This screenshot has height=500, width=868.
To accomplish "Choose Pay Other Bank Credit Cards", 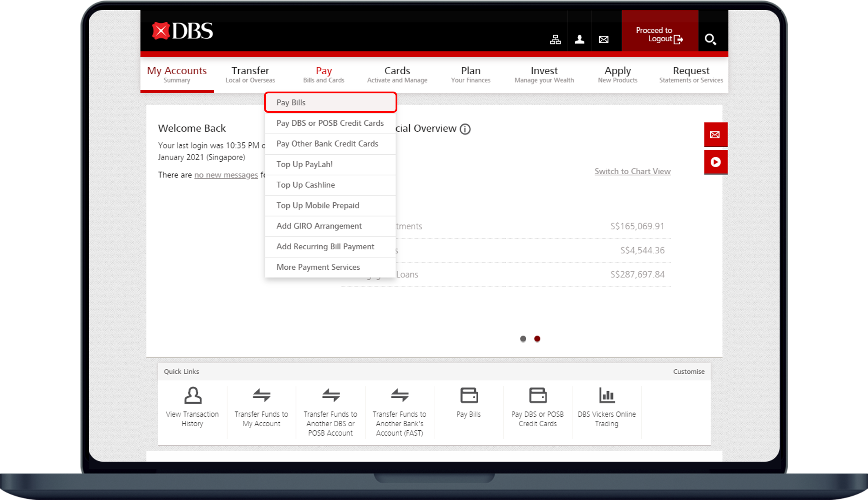I will click(330, 144).
